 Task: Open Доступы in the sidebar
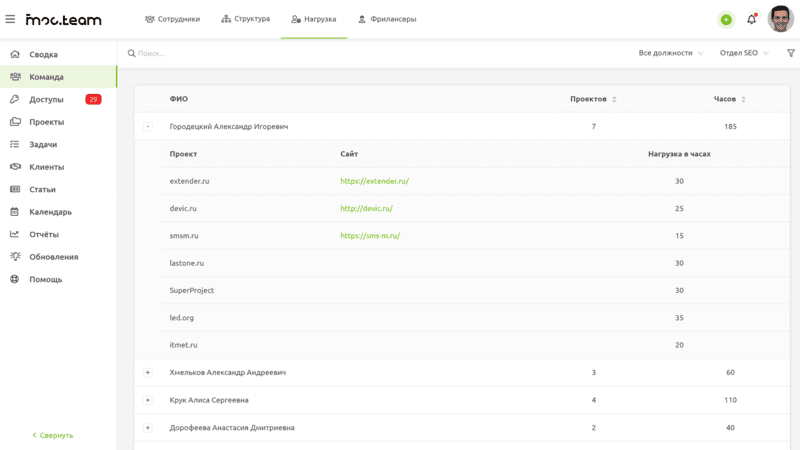(58, 99)
